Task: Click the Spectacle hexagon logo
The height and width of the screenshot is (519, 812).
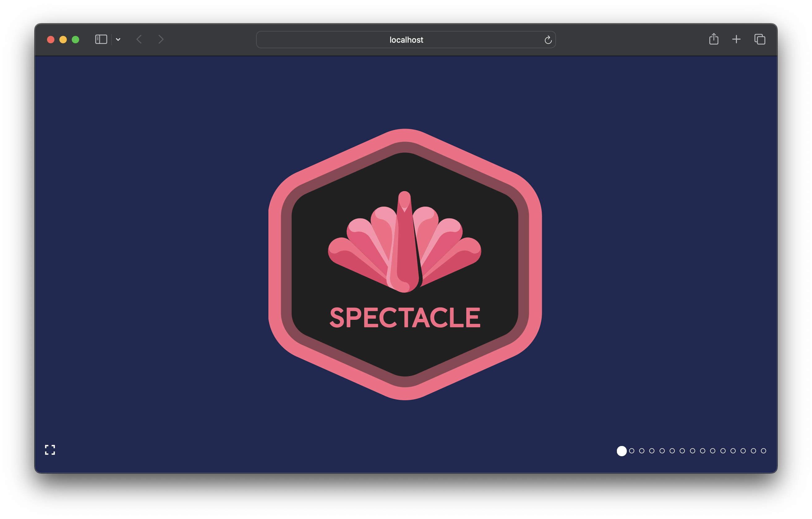Action: (x=405, y=264)
